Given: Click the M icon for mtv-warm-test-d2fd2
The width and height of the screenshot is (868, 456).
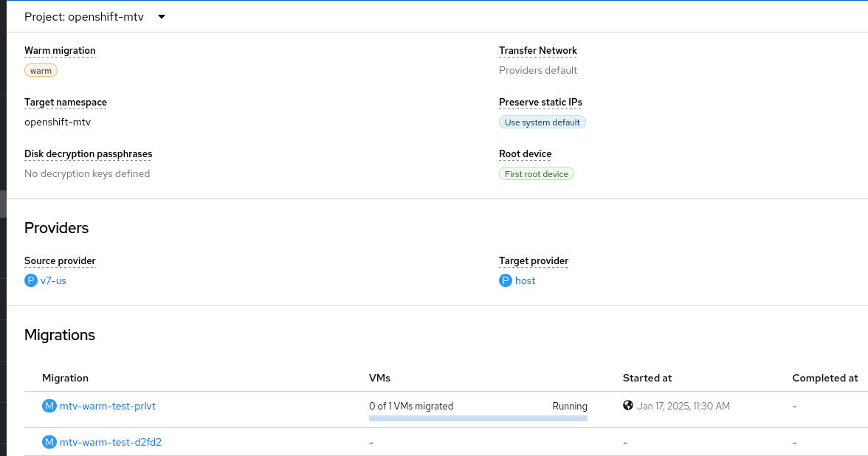Looking at the screenshot, I should coord(49,442).
